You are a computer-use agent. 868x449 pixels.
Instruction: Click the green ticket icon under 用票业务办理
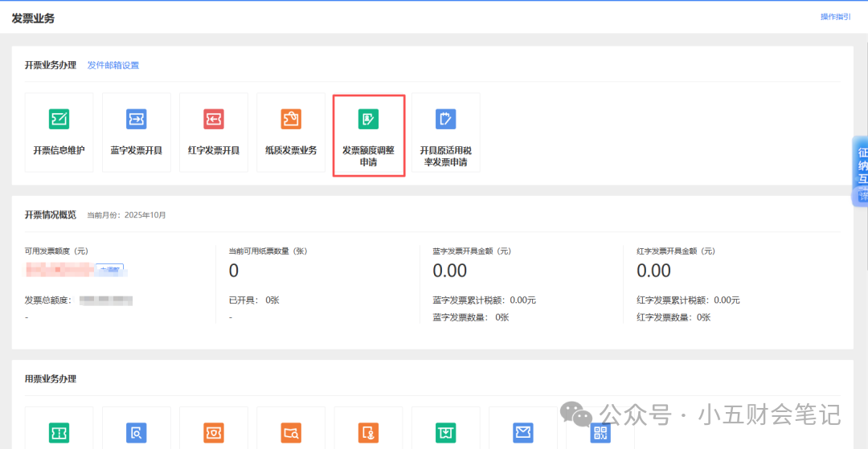tap(59, 432)
